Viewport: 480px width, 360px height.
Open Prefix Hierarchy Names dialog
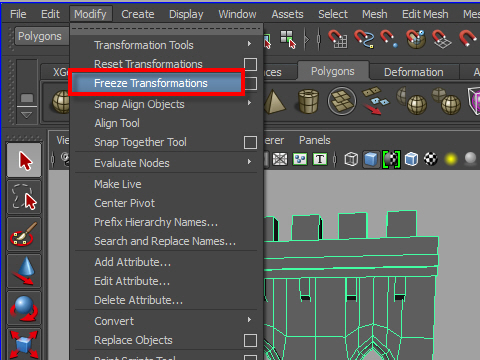coord(156,222)
